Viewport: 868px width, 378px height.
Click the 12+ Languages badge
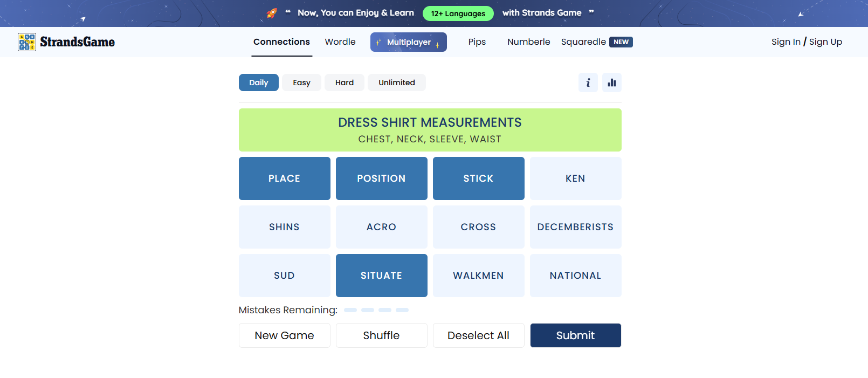click(458, 13)
